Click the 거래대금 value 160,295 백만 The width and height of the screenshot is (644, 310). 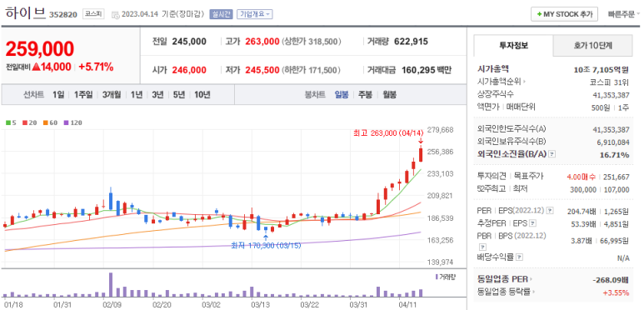(x=427, y=70)
